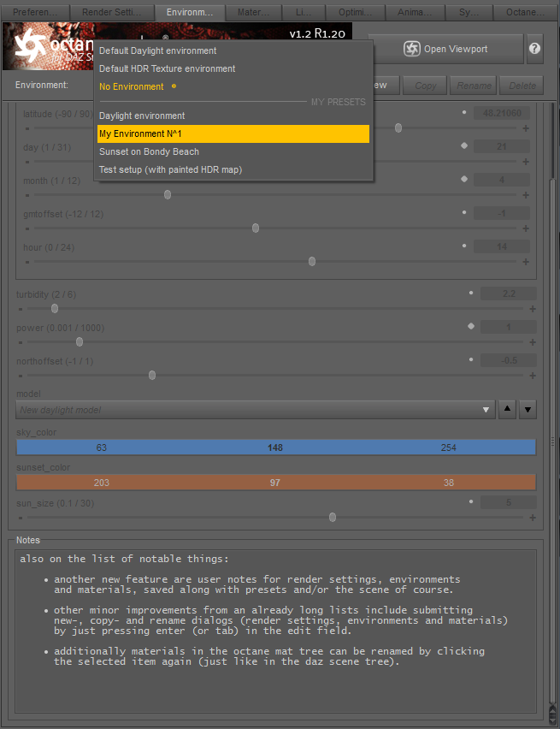The image size is (560, 729).
Task: Click minus end of power slider
Action: [21, 342]
